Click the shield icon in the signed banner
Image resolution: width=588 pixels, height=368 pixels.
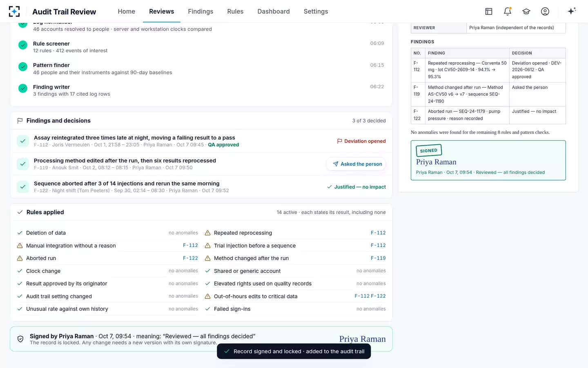pos(20,339)
